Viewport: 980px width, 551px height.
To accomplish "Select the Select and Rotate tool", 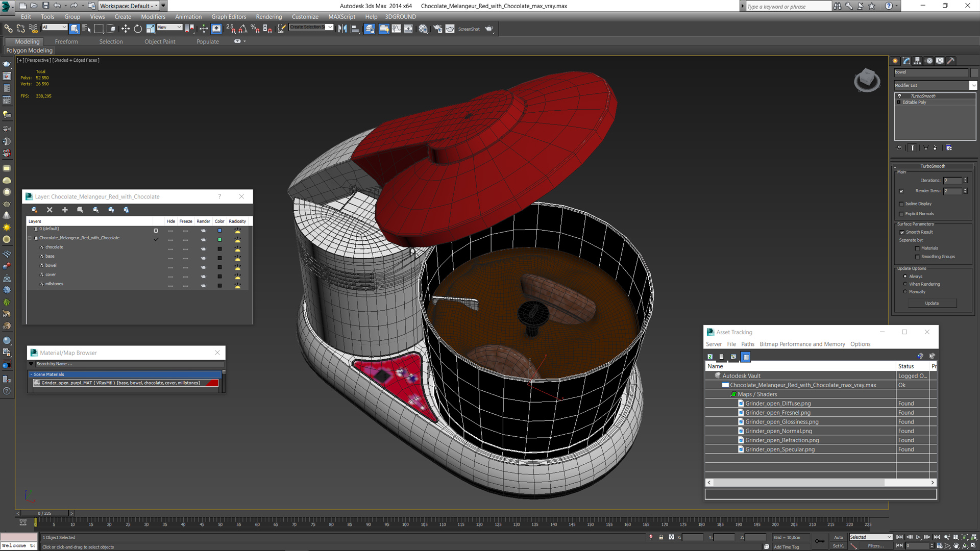I will point(138,29).
